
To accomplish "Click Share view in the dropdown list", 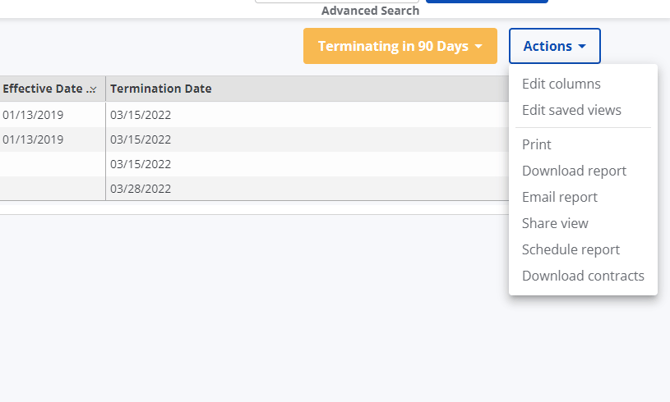I will (x=555, y=223).
